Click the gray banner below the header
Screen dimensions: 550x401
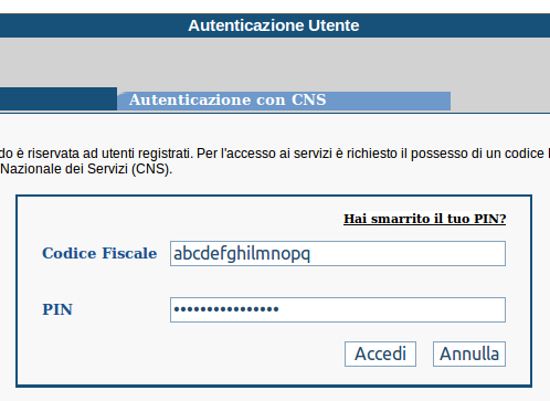(275, 62)
